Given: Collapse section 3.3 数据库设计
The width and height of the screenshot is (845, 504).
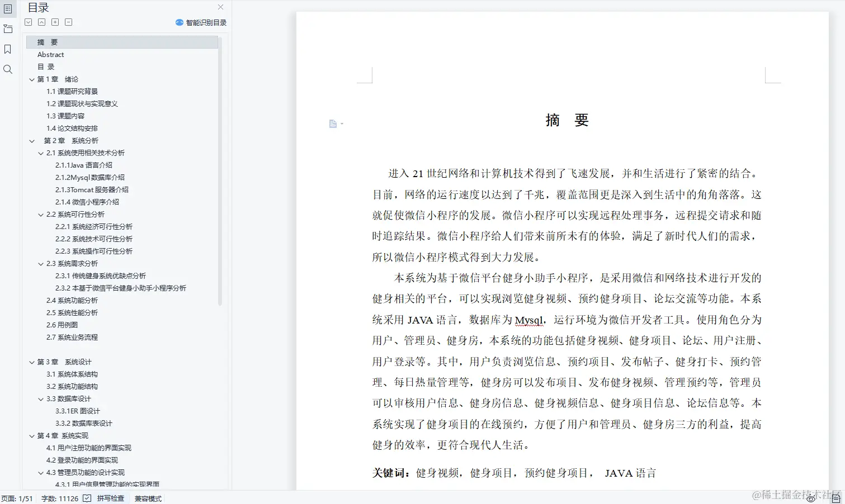Looking at the screenshot, I should pos(41,399).
